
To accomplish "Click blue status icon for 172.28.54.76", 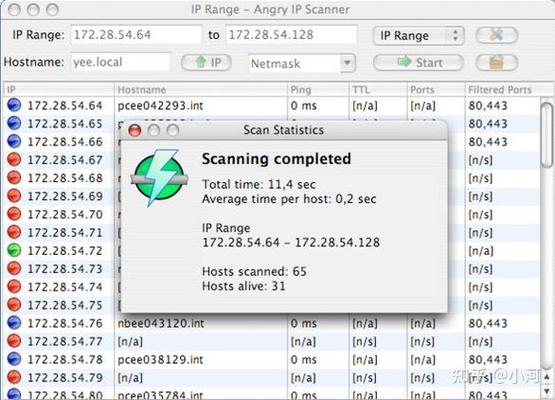I will click(14, 322).
